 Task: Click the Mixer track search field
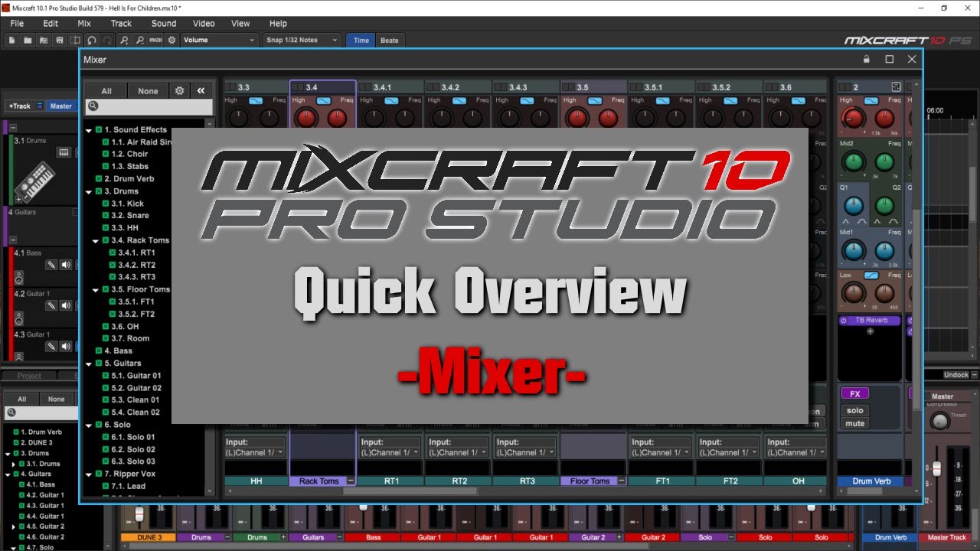[149, 106]
